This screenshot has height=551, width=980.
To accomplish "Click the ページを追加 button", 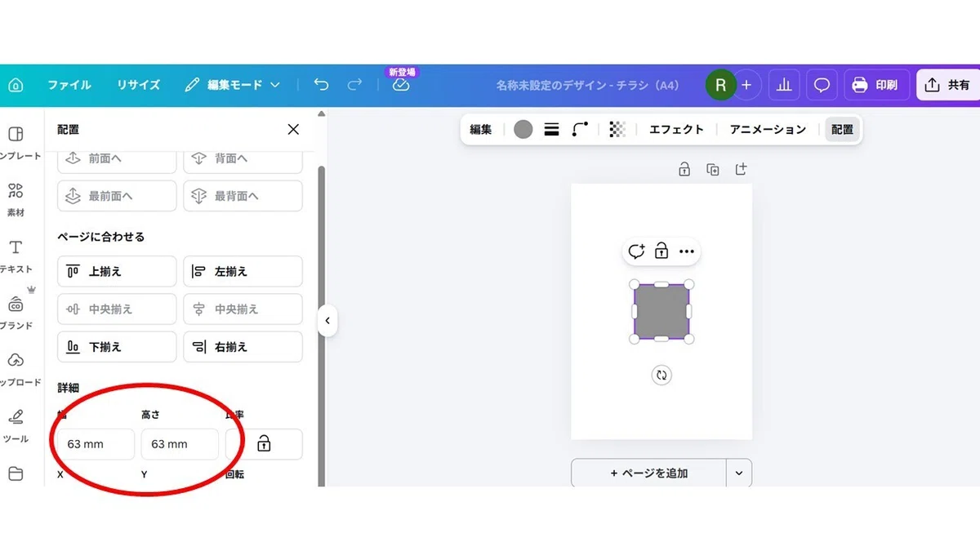I will point(648,473).
